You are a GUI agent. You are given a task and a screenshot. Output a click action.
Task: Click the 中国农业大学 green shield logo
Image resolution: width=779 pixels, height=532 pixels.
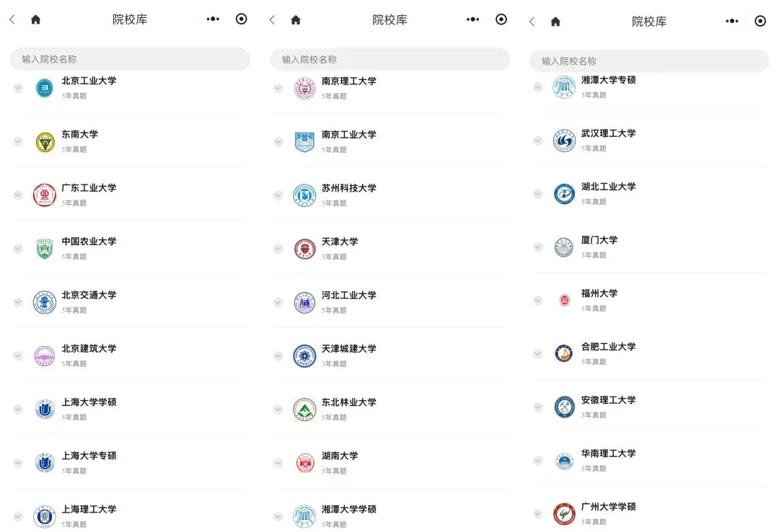coord(44,249)
